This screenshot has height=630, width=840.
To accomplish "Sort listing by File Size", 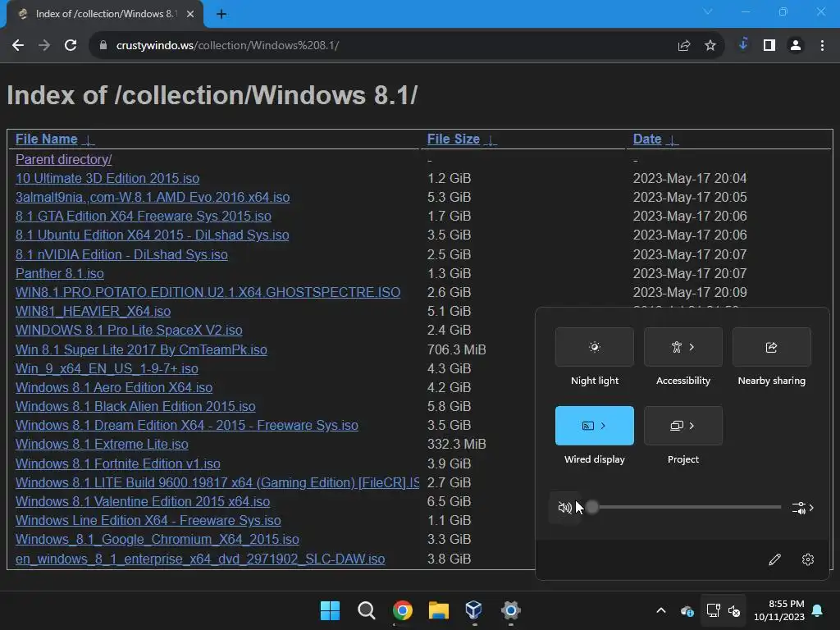I will 462,139.
